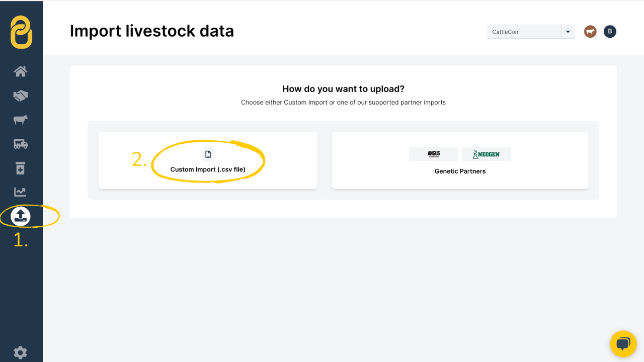Choose Custom Import (.csv file)

coord(208,169)
